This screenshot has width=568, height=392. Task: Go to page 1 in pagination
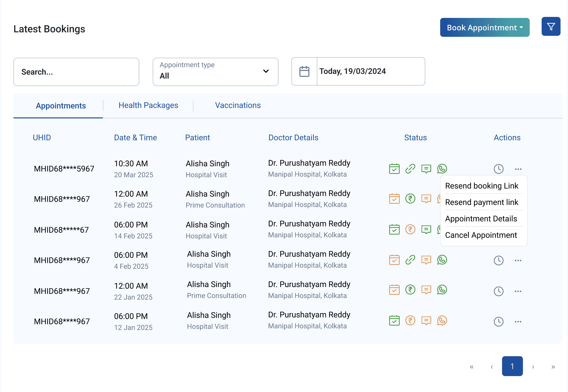point(512,366)
